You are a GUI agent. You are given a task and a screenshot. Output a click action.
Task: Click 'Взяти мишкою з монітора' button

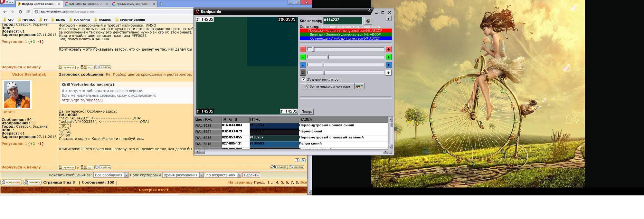[327, 86]
